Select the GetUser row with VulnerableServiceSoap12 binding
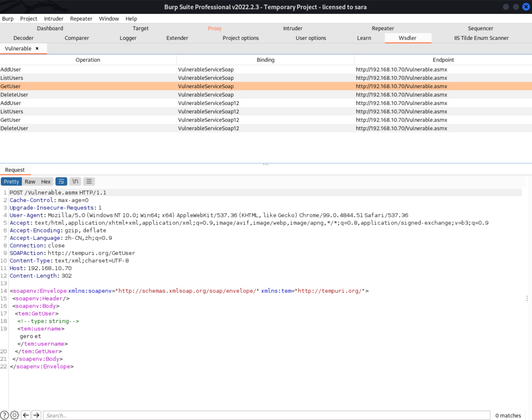The image size is (532, 420). pos(266,120)
